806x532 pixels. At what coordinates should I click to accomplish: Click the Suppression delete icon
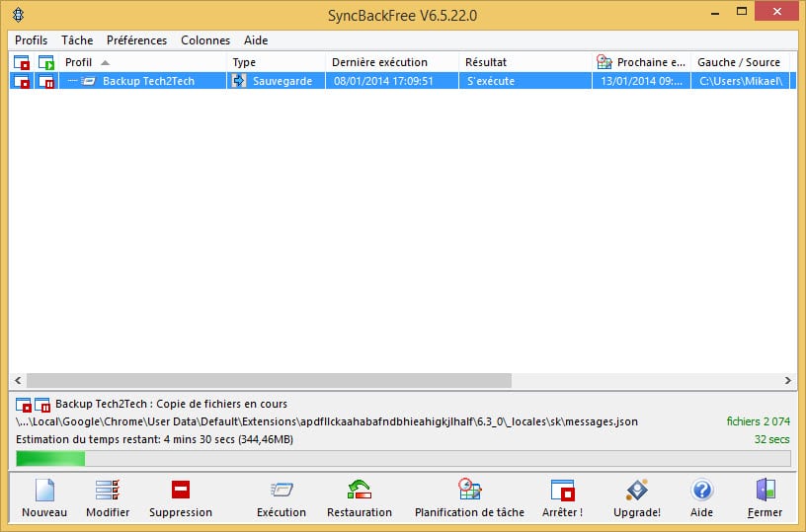coord(181,491)
